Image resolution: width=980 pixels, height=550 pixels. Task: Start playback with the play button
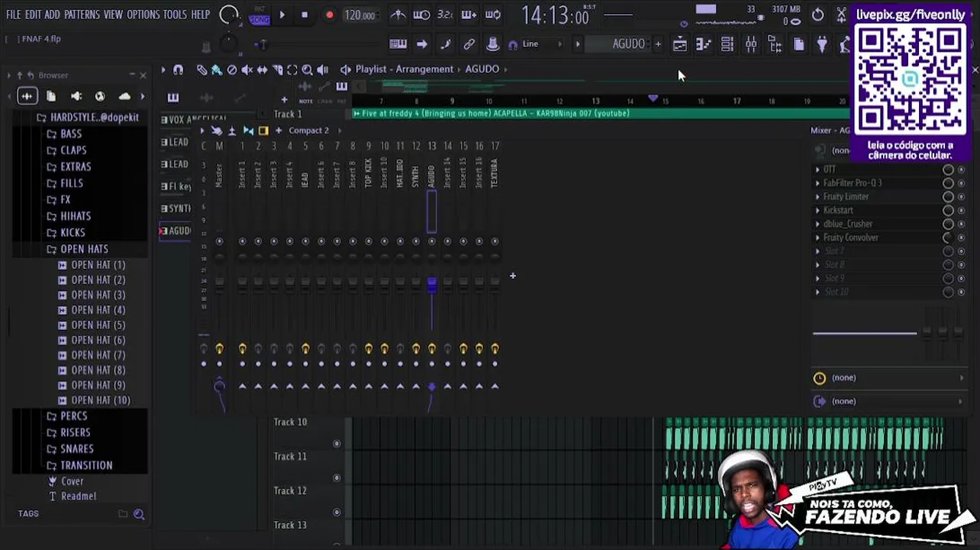pyautogui.click(x=282, y=15)
